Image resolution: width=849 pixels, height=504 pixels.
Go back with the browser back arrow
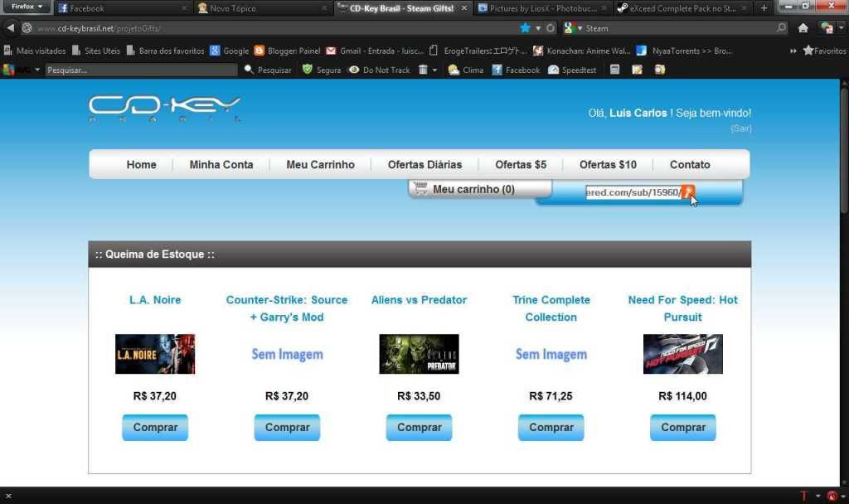[x=10, y=27]
